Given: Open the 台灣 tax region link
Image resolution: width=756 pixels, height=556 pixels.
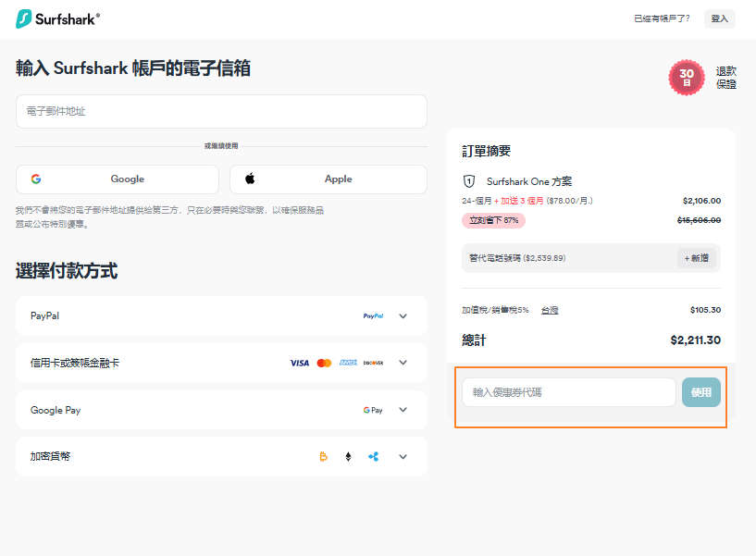Looking at the screenshot, I should coord(550,310).
